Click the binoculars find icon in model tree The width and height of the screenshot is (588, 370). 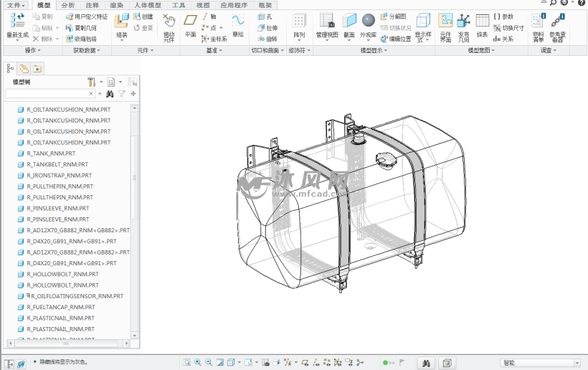tap(110, 94)
